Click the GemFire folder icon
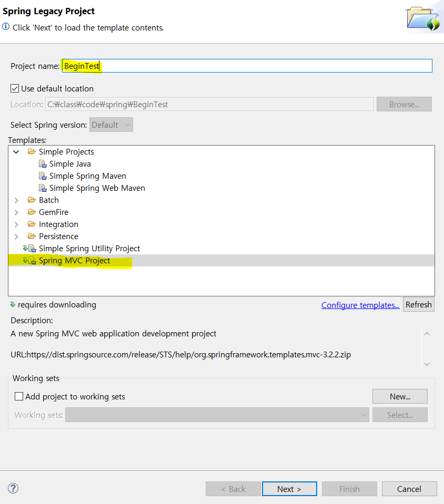 (x=32, y=212)
